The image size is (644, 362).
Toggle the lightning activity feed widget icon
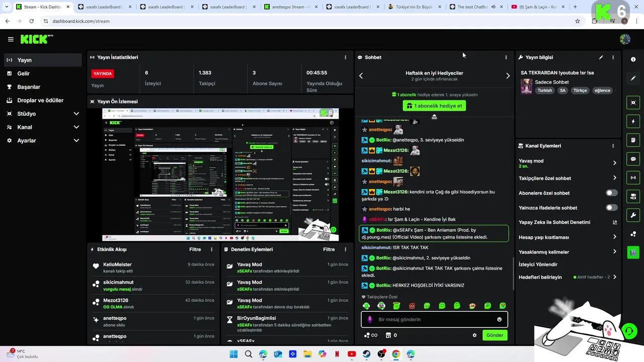tap(633, 121)
